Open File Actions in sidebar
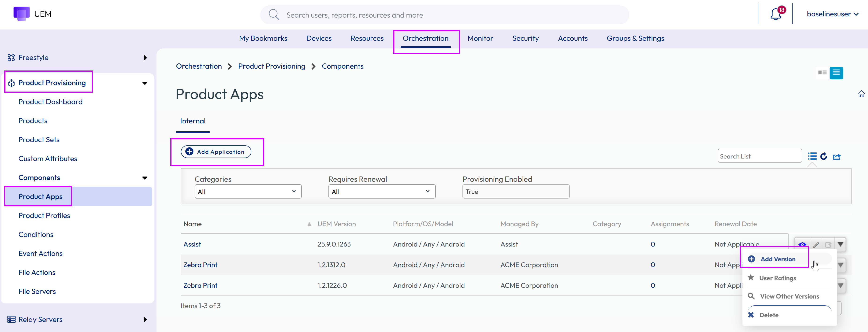The width and height of the screenshot is (868, 332). point(37,272)
